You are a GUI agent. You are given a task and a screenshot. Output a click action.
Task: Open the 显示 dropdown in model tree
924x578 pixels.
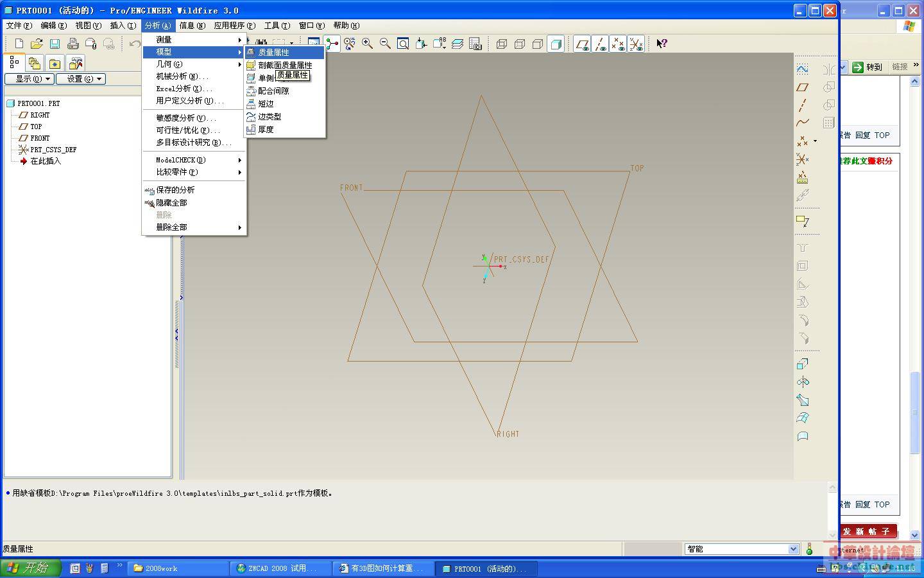[x=29, y=79]
